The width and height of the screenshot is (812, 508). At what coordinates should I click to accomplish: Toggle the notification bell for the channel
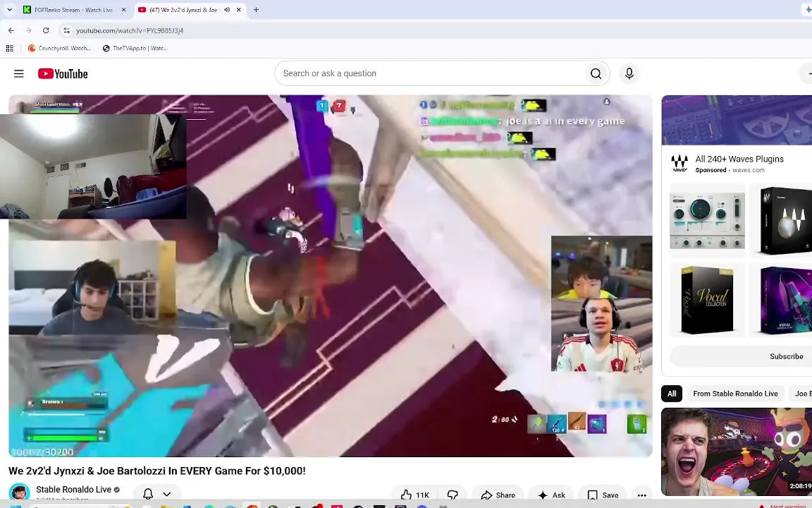148,494
